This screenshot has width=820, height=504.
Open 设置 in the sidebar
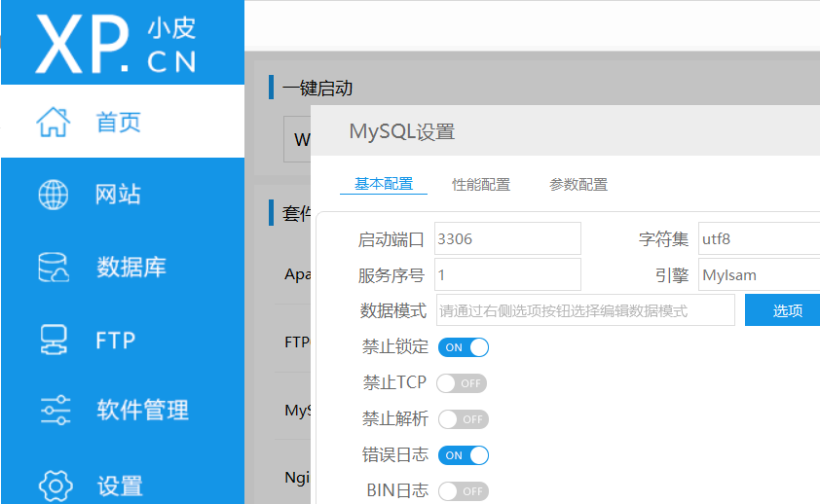click(123, 486)
